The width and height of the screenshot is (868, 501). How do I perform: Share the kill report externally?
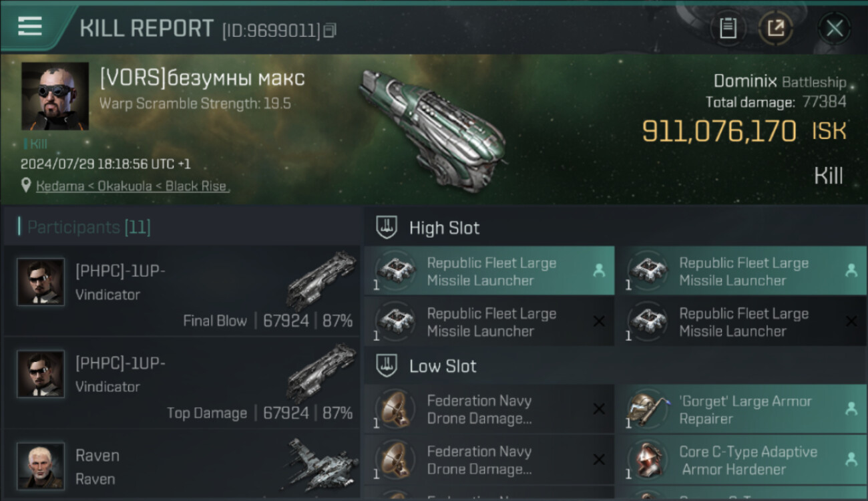pyautogui.click(x=775, y=28)
